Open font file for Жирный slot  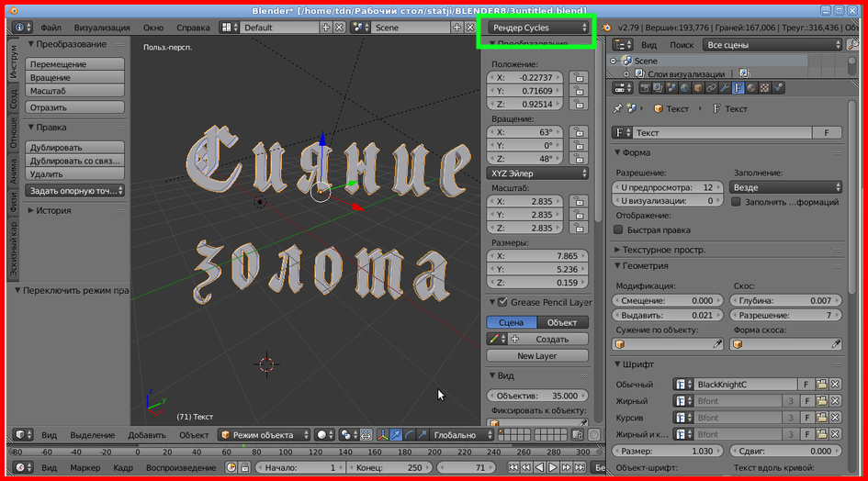(x=821, y=401)
